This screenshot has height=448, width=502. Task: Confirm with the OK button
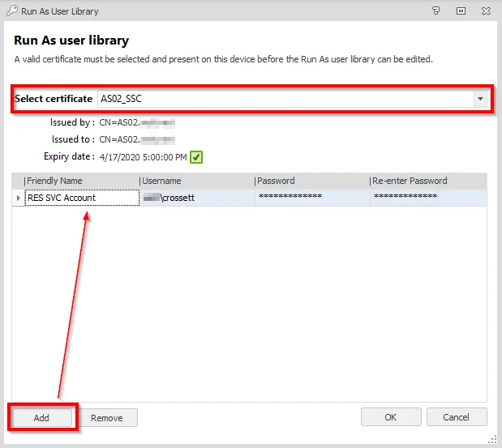tap(391, 417)
